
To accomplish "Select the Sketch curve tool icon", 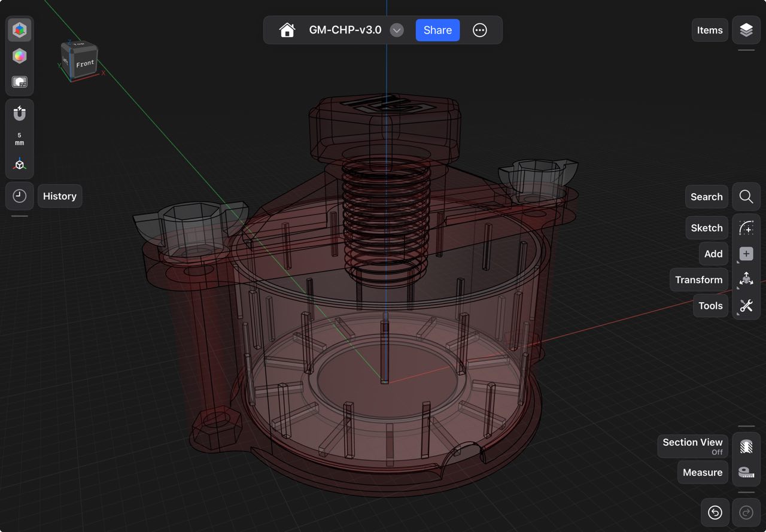I will pyautogui.click(x=746, y=228).
